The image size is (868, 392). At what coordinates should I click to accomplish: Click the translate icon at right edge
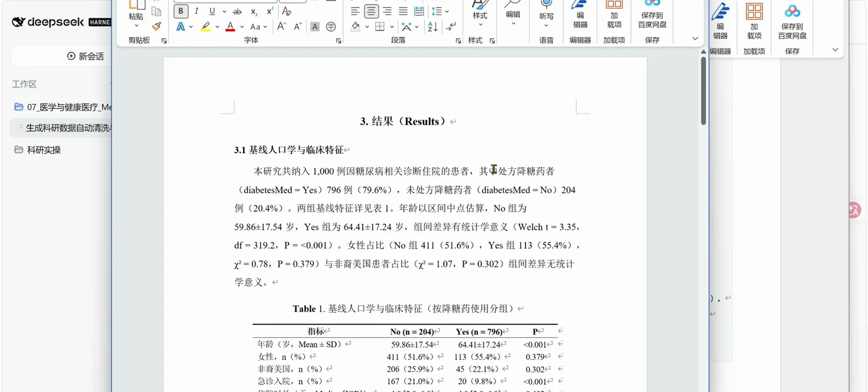(854, 210)
